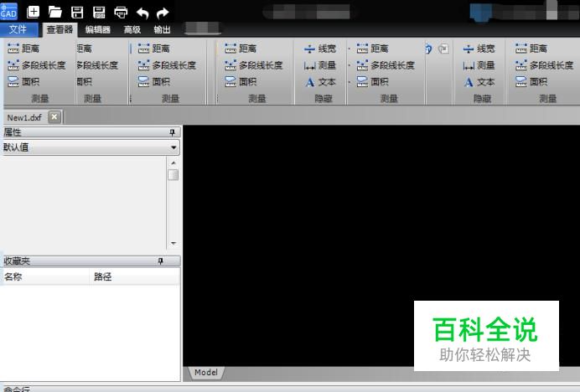Click the properties list scroll-up arrow

pyautogui.click(x=173, y=162)
